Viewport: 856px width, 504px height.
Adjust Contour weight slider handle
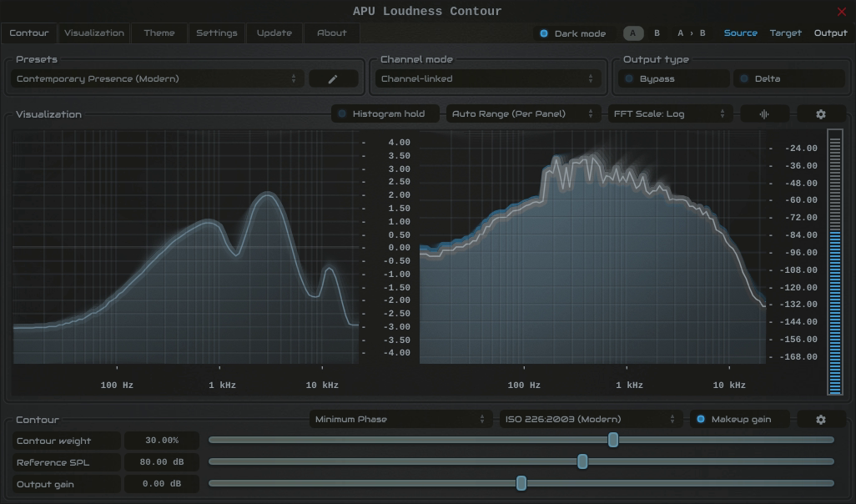click(613, 440)
